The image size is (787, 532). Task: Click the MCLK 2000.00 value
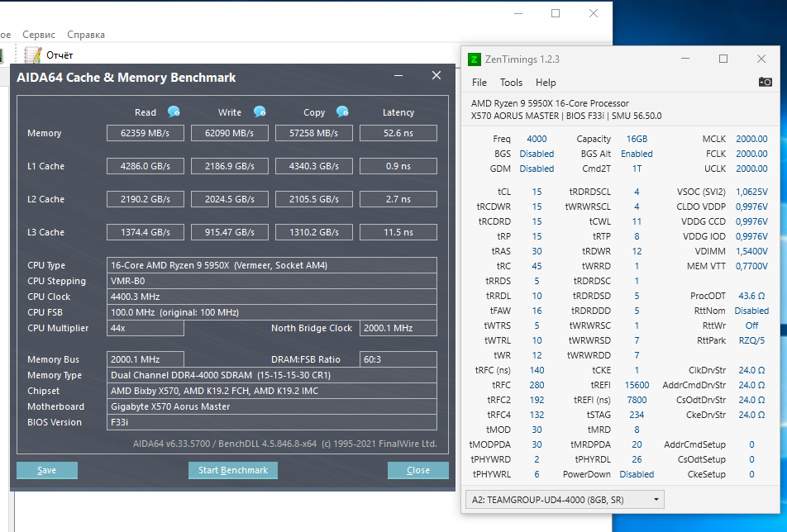coord(751,139)
